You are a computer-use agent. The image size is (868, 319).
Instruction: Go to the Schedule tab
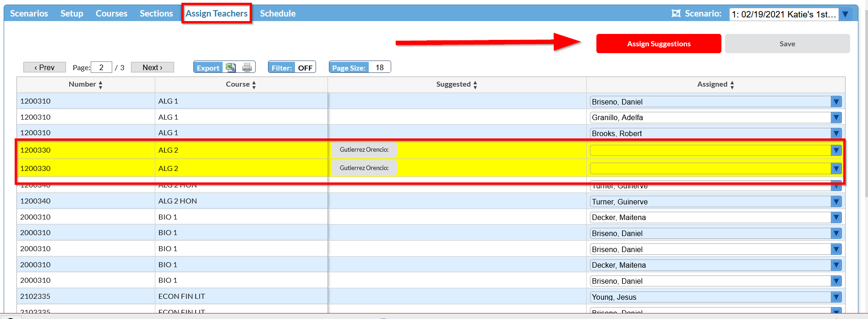click(x=278, y=13)
